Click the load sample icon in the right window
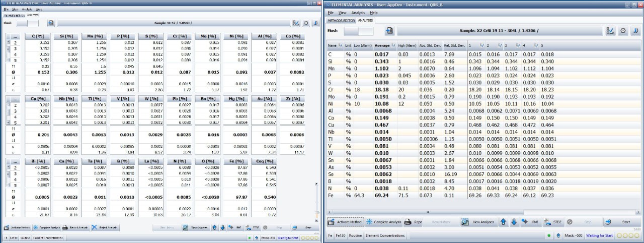644x243 pixels. click(389, 31)
